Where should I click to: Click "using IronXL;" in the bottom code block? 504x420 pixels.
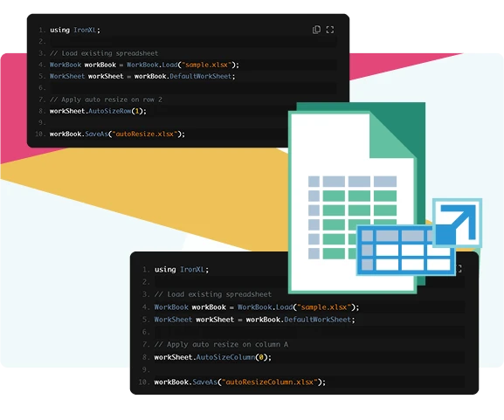pyautogui.click(x=182, y=270)
